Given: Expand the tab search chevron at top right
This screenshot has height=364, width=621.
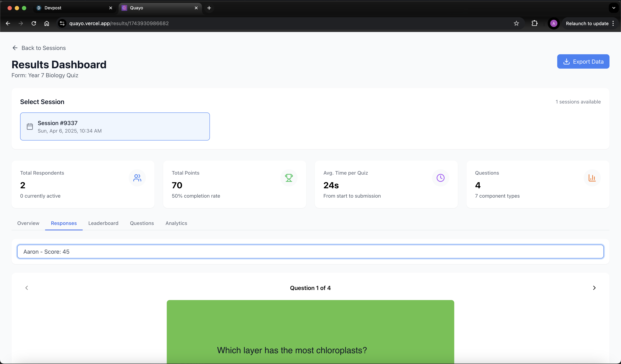Looking at the screenshot, I should coord(614,8).
